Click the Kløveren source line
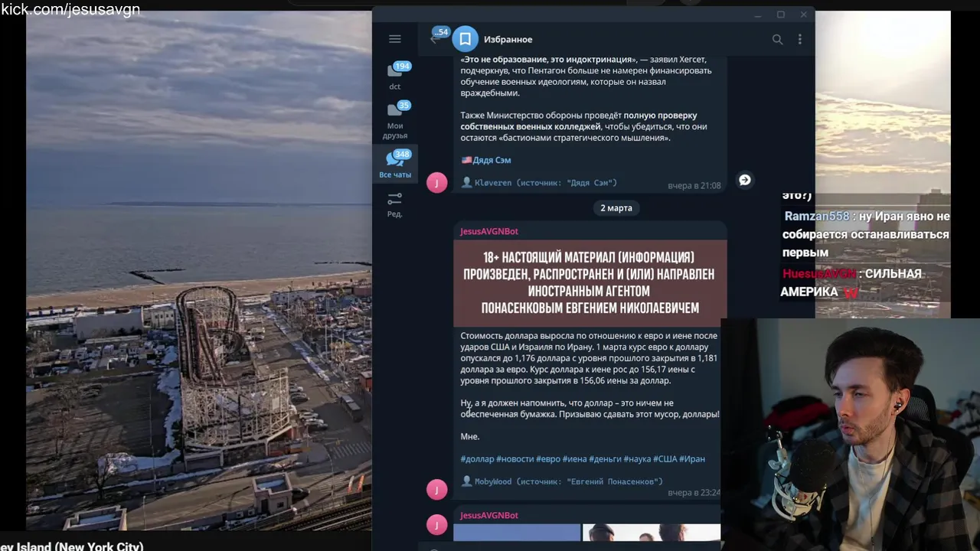Image resolution: width=980 pixels, height=551 pixels. 538,182
